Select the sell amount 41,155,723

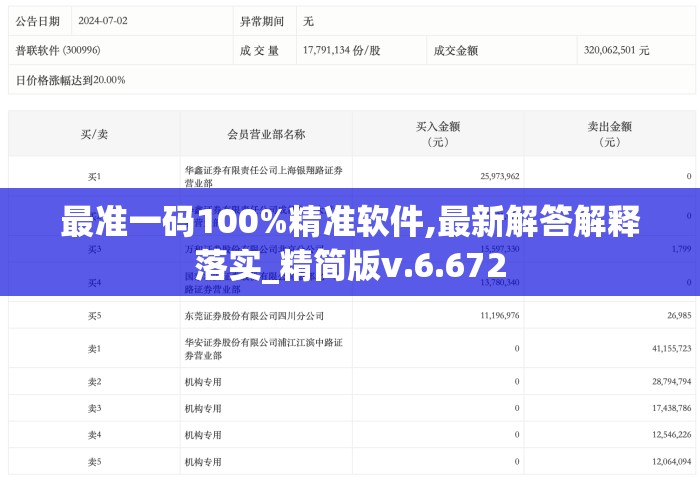click(671, 348)
